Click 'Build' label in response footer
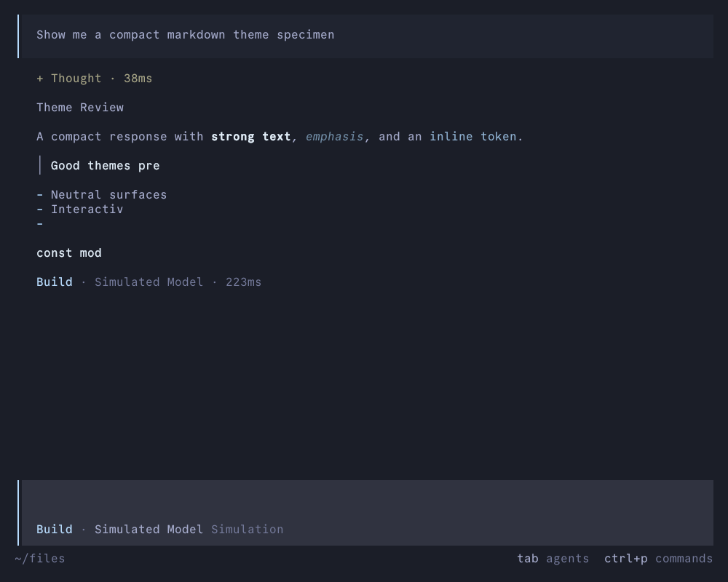Screen dimensions: 728x582 click(55, 282)
